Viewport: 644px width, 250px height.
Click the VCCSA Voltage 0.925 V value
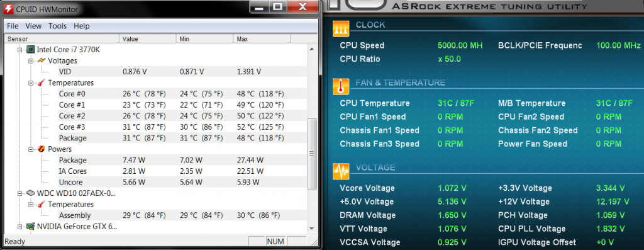point(452,242)
